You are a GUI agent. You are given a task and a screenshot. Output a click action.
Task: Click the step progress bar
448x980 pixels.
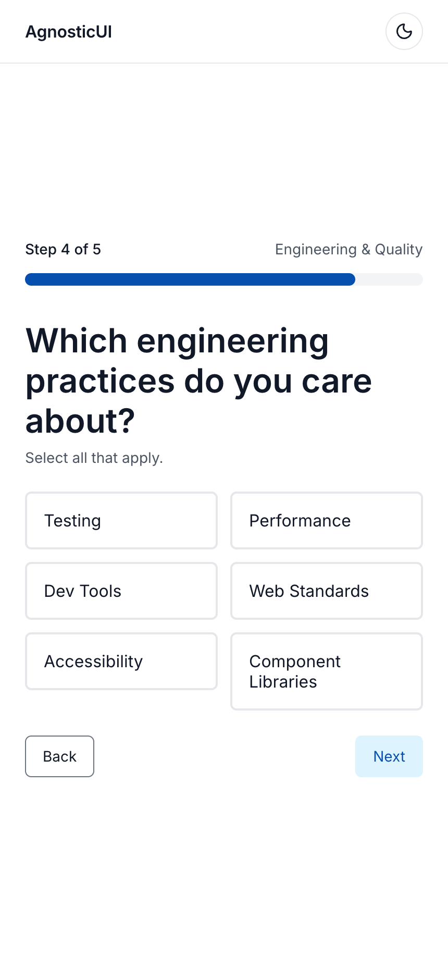[224, 279]
